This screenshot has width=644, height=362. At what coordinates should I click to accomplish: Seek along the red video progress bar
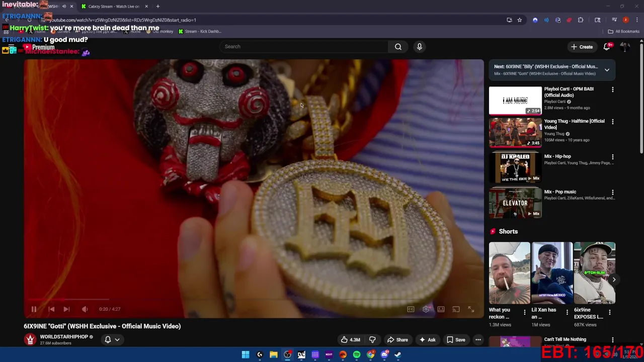tap(254, 299)
